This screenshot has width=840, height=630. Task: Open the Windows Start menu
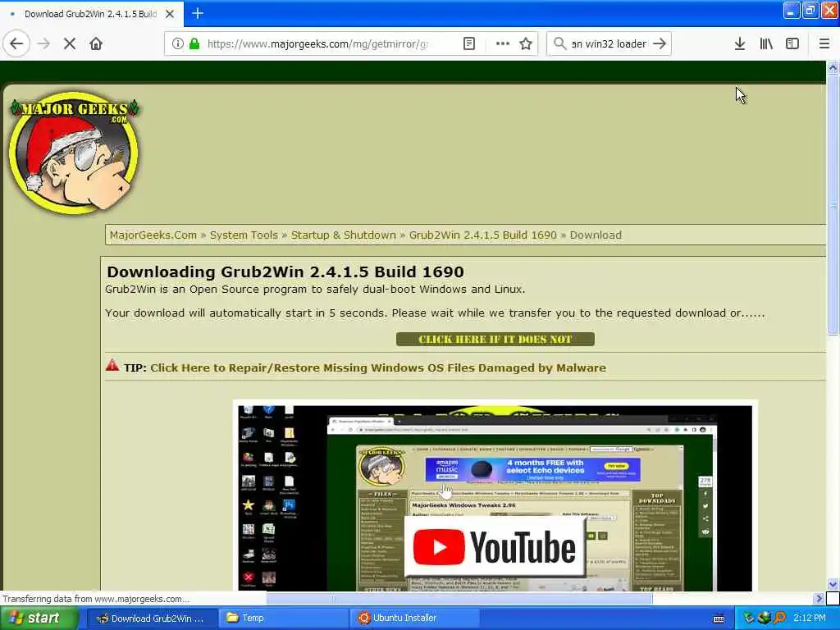39,619
